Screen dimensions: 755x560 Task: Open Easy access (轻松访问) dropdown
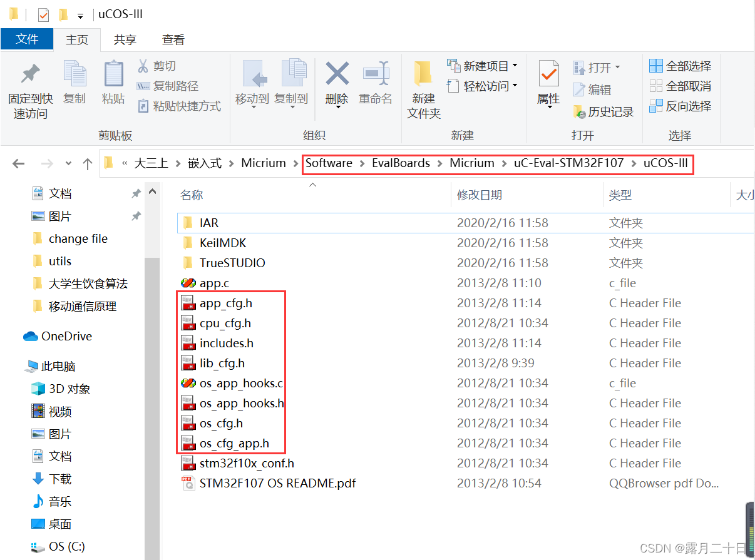[483, 86]
